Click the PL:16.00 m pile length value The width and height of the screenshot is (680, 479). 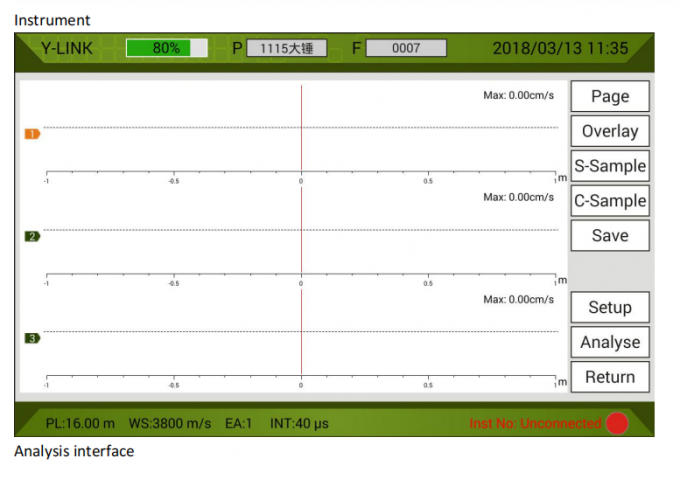pyautogui.click(x=80, y=423)
